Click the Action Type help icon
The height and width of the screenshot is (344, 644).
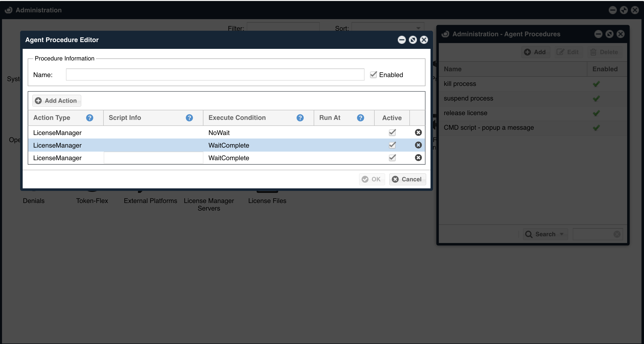click(x=90, y=118)
